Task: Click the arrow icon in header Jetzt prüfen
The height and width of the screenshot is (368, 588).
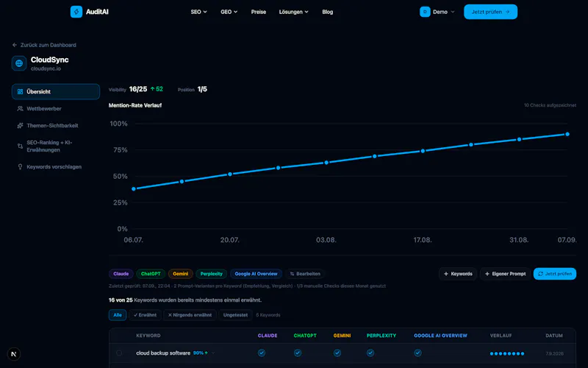Action: (x=507, y=12)
